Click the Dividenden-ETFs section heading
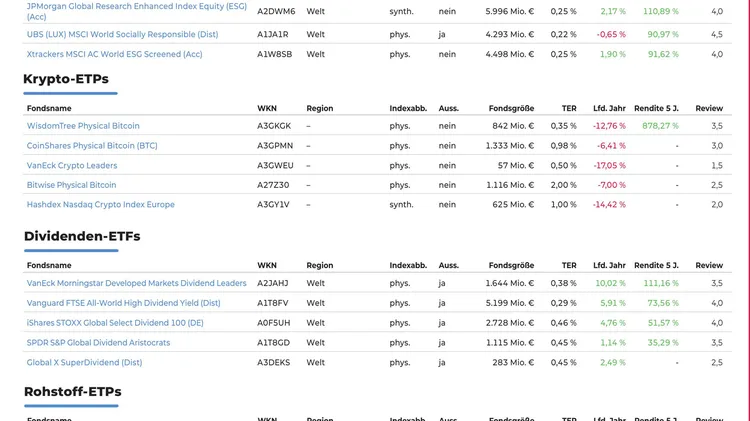750x421 pixels. pos(82,236)
